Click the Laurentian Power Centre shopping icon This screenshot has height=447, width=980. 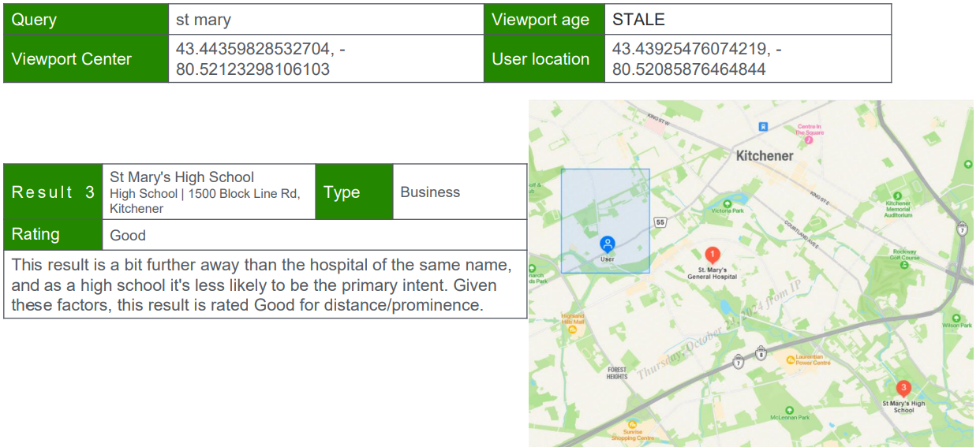click(x=791, y=360)
